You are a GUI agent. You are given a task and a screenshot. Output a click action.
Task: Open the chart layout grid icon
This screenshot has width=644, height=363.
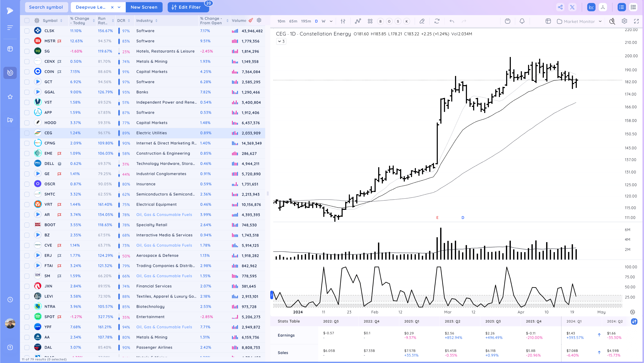370,21
